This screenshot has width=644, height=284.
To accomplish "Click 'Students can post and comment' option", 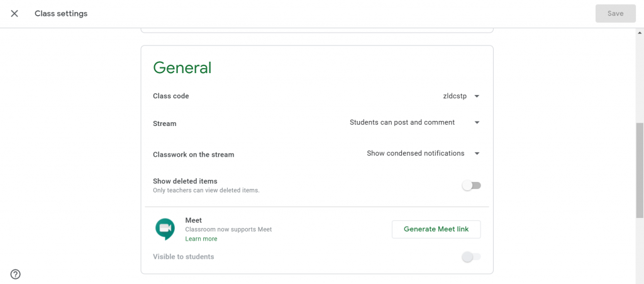I will (x=402, y=122).
